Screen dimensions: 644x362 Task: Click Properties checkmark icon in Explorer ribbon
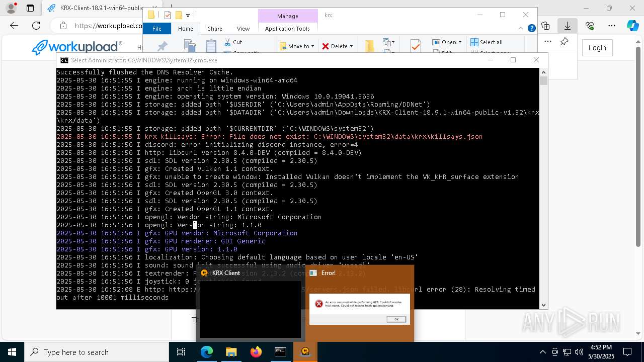tap(416, 46)
